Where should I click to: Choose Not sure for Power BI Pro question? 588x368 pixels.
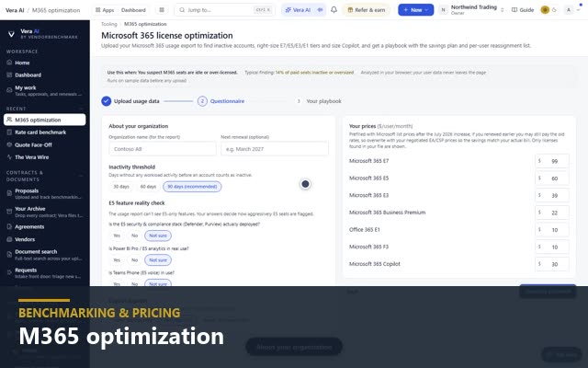pos(158,260)
